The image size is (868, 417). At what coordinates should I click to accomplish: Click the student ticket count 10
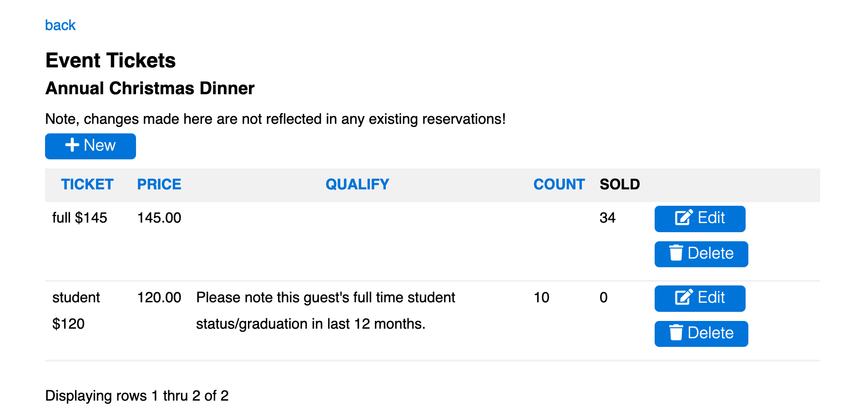pyautogui.click(x=541, y=297)
